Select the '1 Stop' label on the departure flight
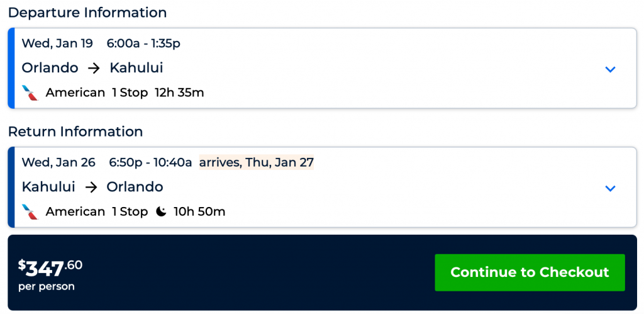The width and height of the screenshot is (644, 314). coord(130,93)
